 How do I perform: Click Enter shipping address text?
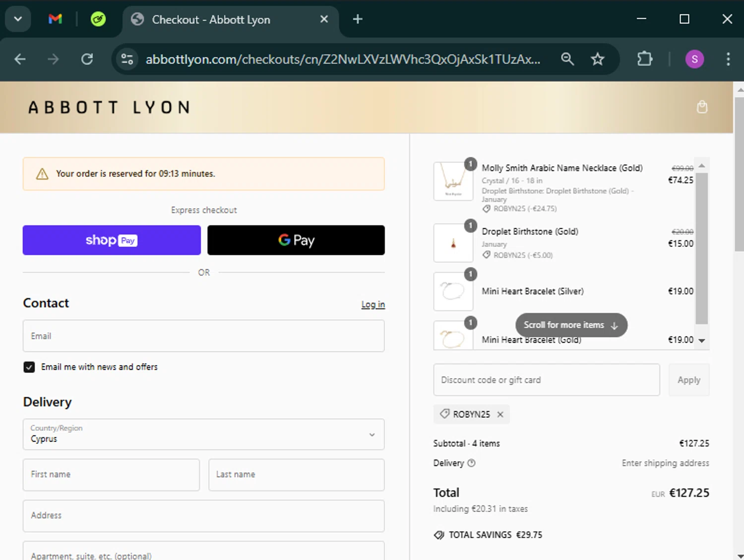[665, 463]
